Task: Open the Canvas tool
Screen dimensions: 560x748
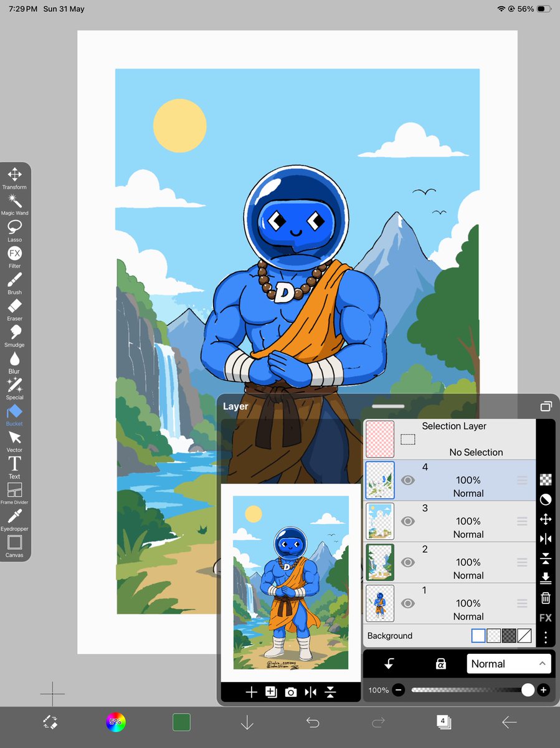Action: [x=14, y=546]
